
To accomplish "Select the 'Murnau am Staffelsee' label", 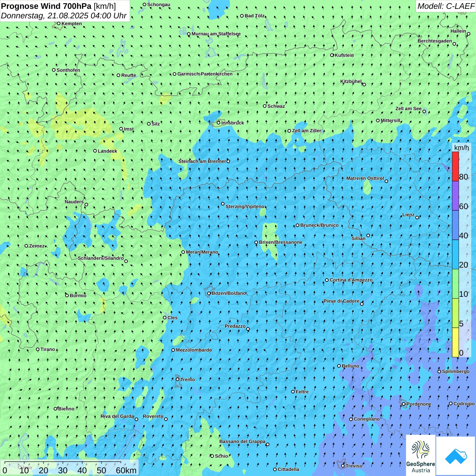I will (x=216, y=34).
